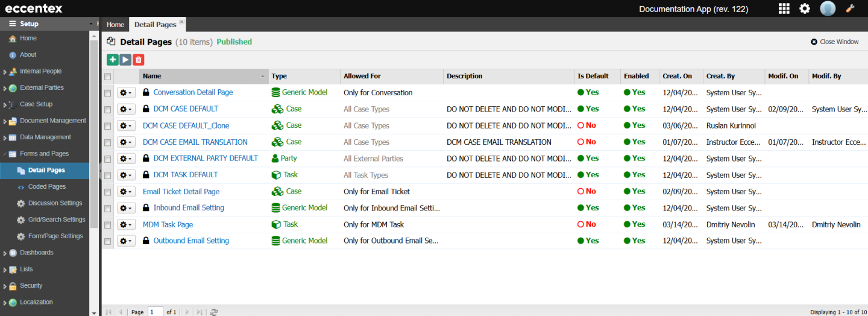Click the Localization globe icon in sidebar
This screenshot has width=868, height=316.
[13, 302]
